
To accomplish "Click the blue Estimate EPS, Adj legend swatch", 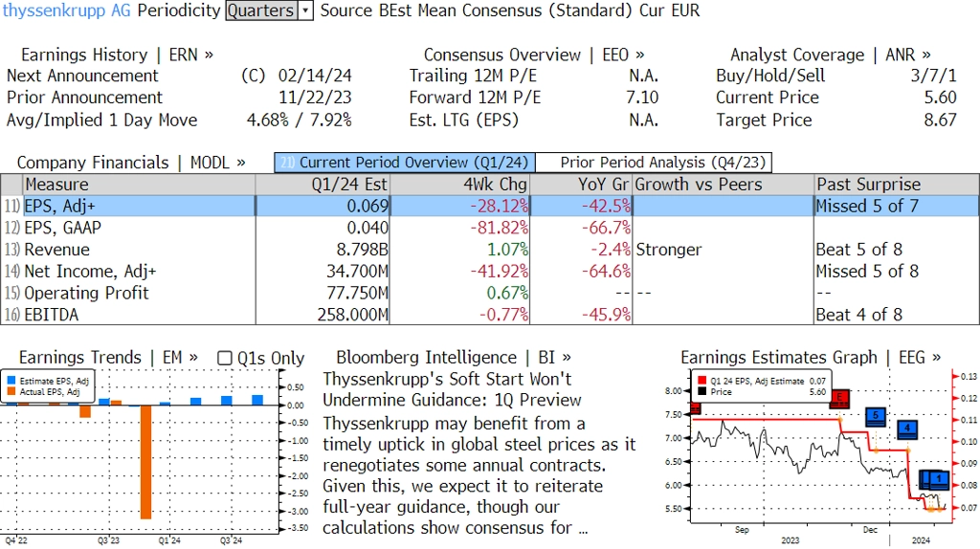I will pos(11,381).
